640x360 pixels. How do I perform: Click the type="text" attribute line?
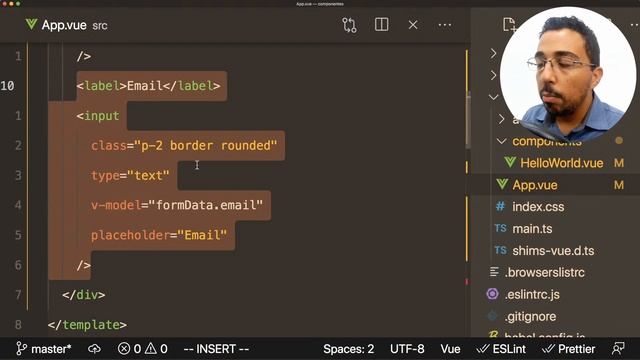[130, 176]
